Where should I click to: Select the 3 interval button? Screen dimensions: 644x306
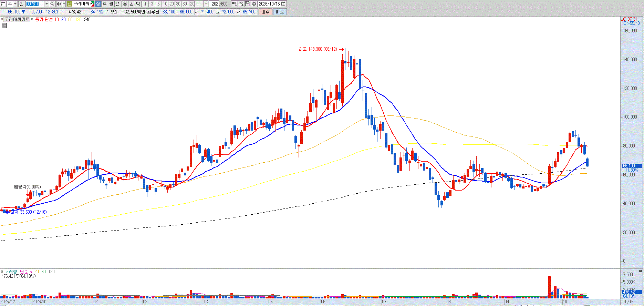152,4
